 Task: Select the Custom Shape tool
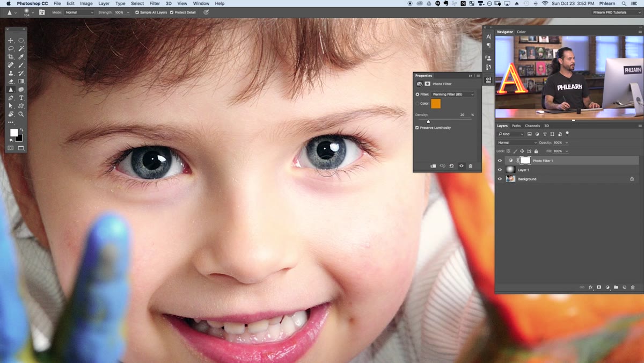pos(21,106)
